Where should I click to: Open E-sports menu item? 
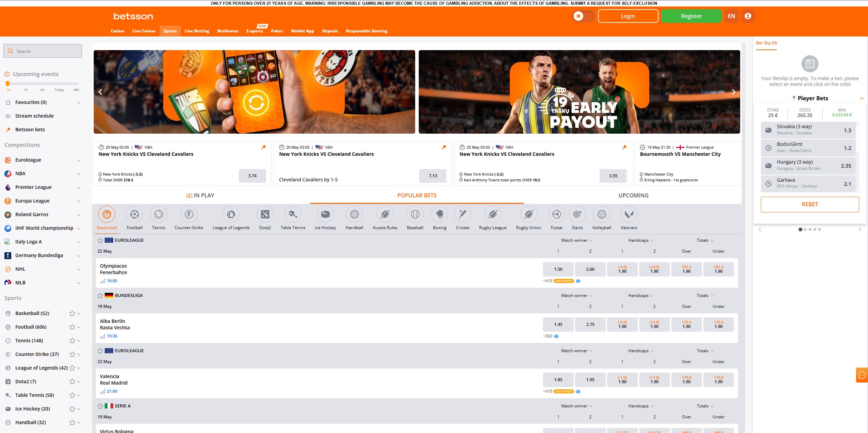pyautogui.click(x=254, y=31)
